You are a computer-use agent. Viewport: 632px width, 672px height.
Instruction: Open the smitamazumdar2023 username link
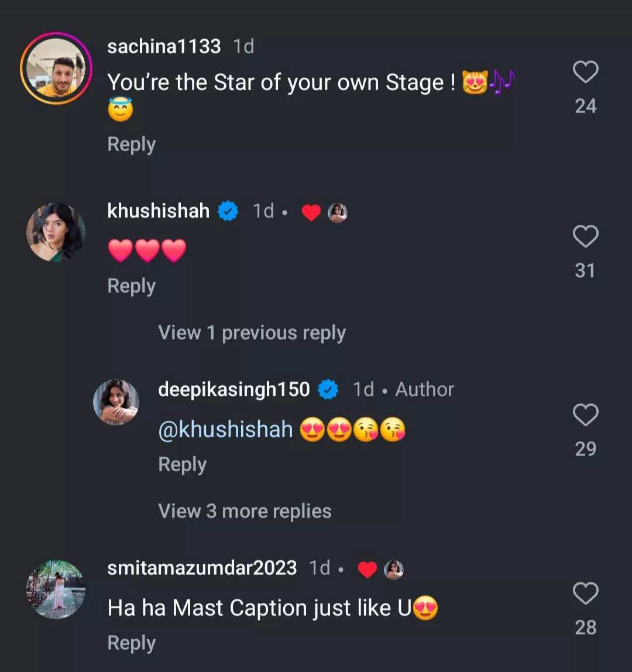tap(202, 568)
